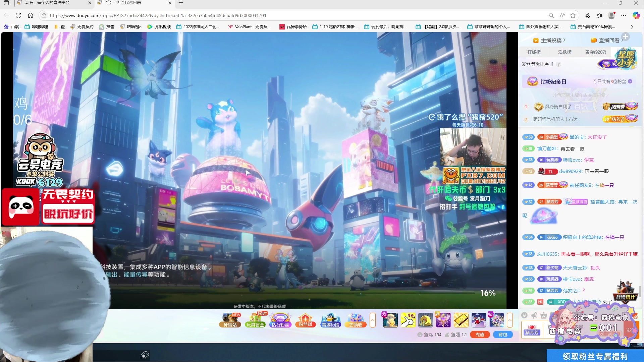Select the crying yellow ghost gift

coord(426,320)
